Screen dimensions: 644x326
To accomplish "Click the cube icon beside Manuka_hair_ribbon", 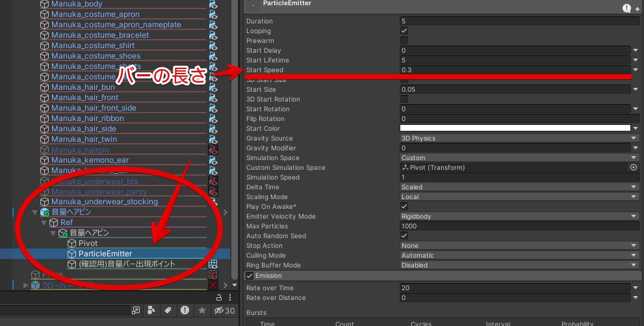I will [x=44, y=118].
